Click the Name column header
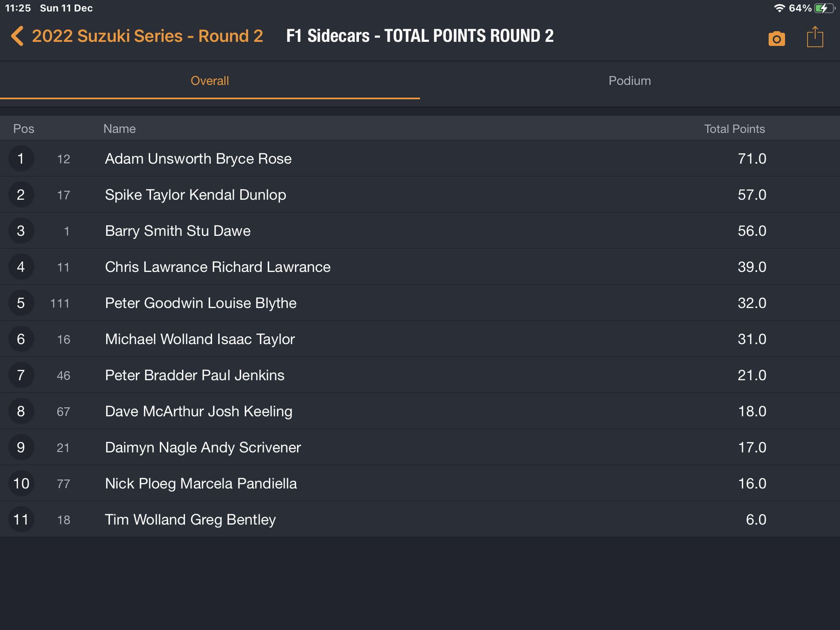 click(119, 129)
